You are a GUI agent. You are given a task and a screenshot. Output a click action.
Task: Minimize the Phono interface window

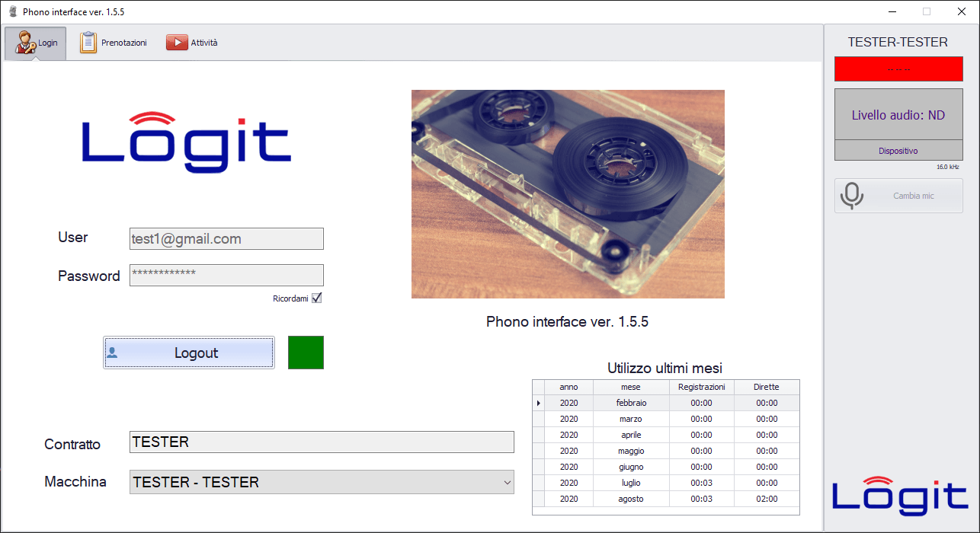[892, 11]
